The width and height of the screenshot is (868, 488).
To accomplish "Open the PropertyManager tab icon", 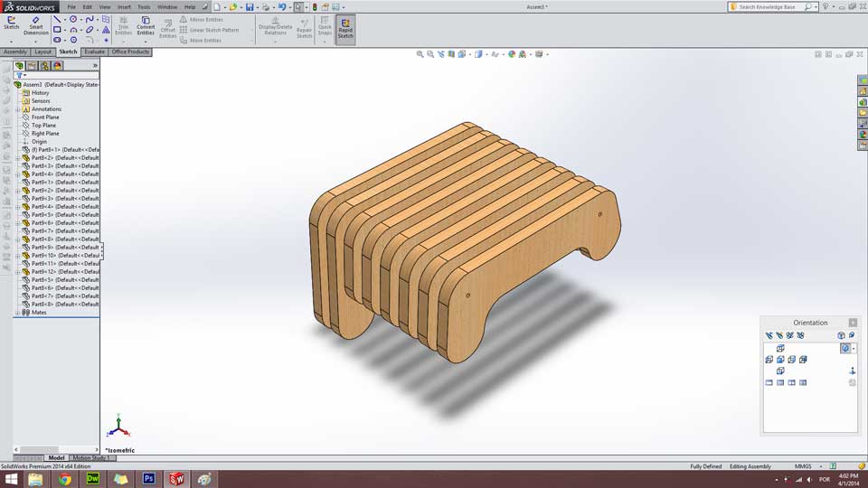I will (33, 66).
